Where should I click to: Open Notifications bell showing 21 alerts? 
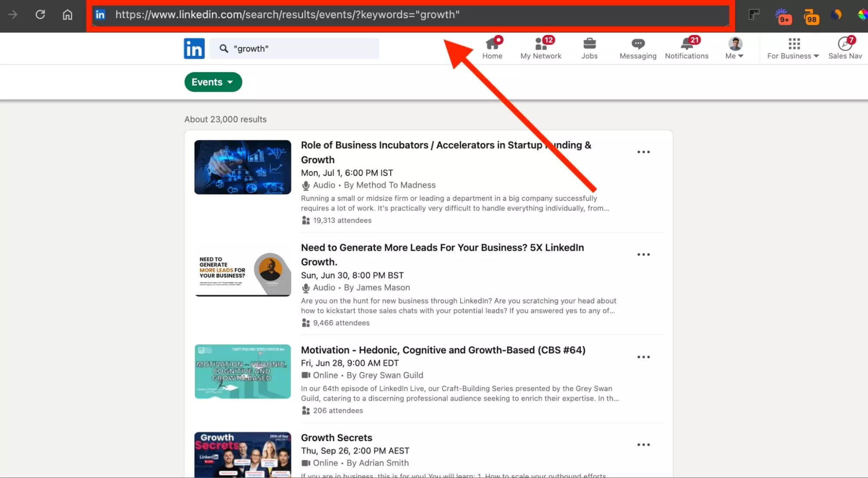pyautogui.click(x=686, y=44)
